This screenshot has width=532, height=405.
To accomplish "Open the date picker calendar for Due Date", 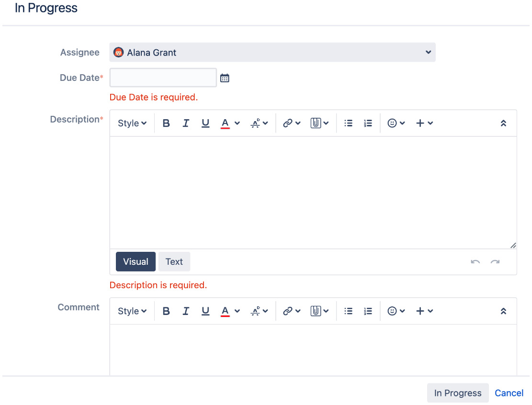I will (225, 77).
